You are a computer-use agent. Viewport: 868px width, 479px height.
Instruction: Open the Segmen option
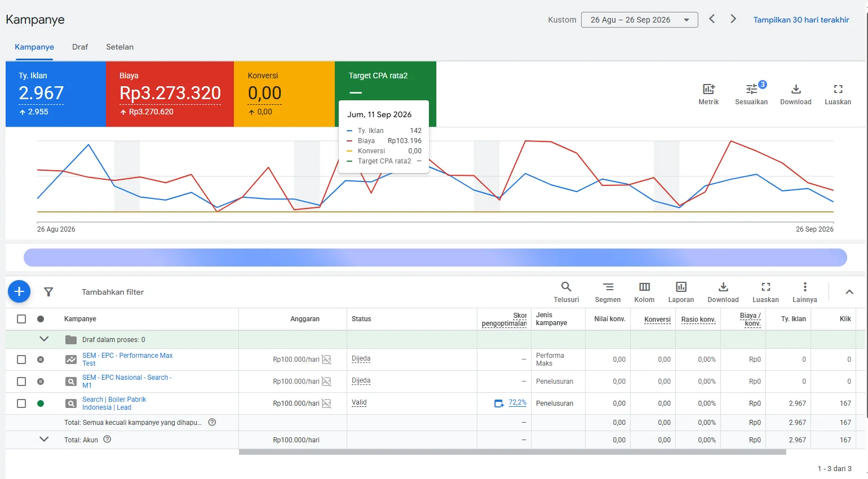click(x=608, y=292)
